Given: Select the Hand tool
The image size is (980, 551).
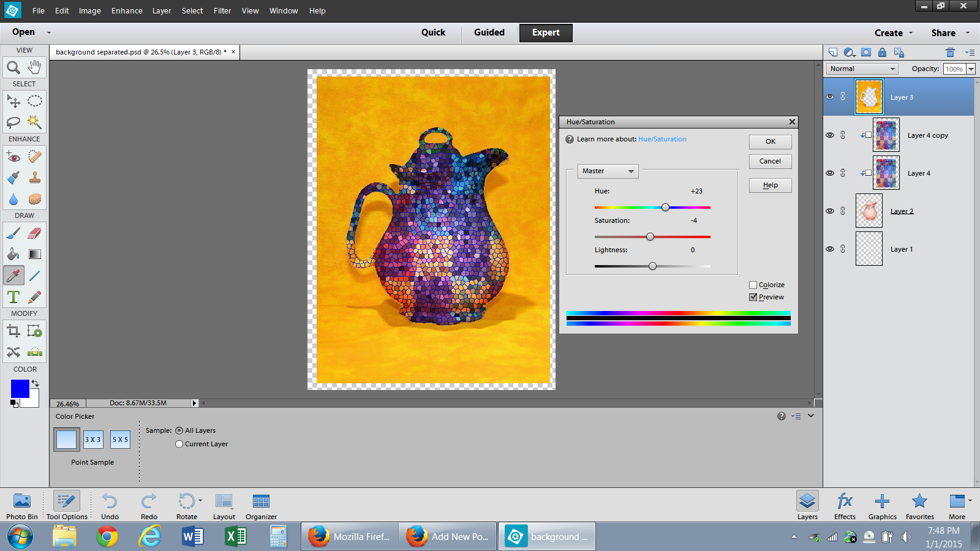Looking at the screenshot, I should click(35, 67).
